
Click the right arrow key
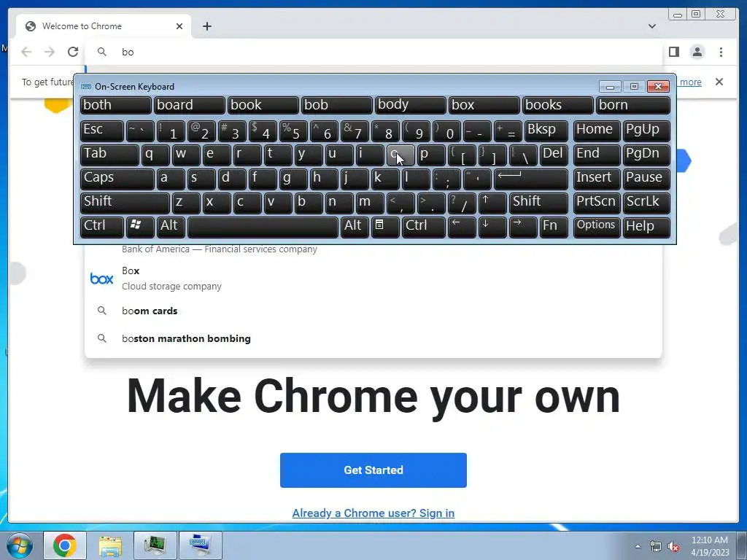tap(523, 227)
